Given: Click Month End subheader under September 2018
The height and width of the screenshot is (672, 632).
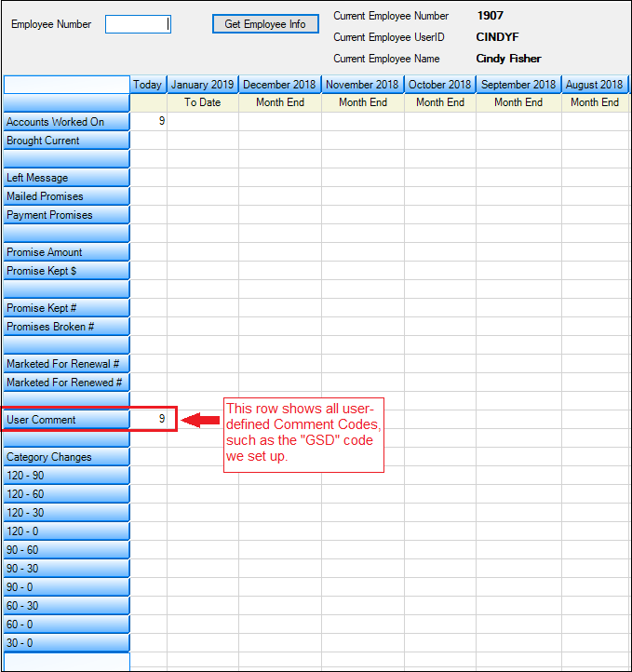Looking at the screenshot, I should [518, 102].
